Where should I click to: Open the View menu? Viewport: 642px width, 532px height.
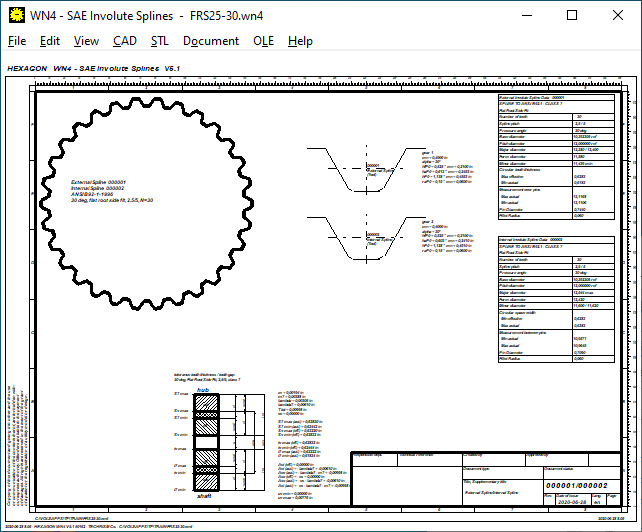(86, 41)
